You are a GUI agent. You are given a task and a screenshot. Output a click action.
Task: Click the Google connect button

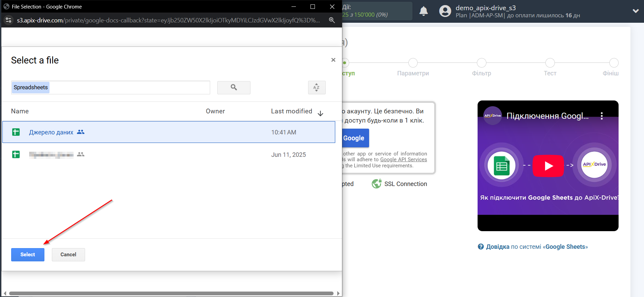tap(355, 138)
